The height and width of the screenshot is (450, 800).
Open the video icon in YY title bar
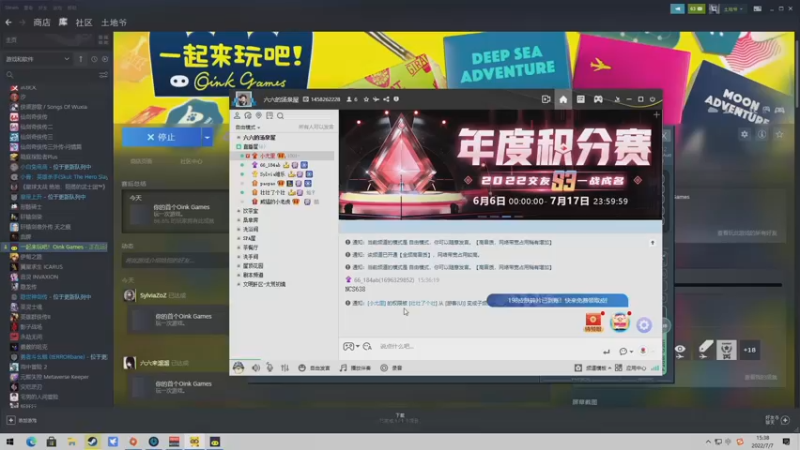546,99
